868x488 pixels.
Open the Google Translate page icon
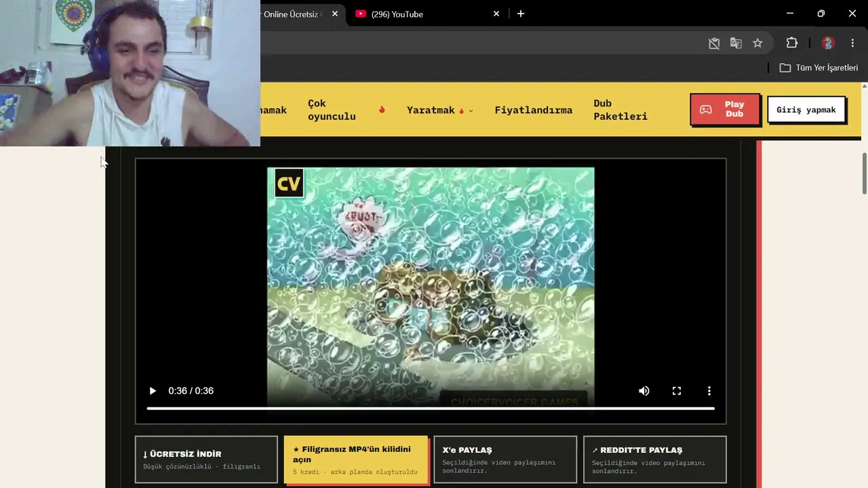point(736,43)
